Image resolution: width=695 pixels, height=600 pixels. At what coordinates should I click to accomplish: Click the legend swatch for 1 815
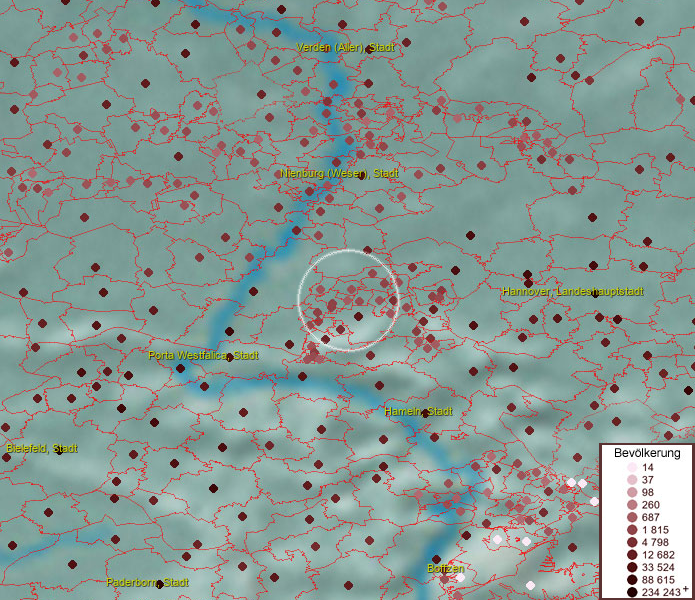pyautogui.click(x=632, y=530)
